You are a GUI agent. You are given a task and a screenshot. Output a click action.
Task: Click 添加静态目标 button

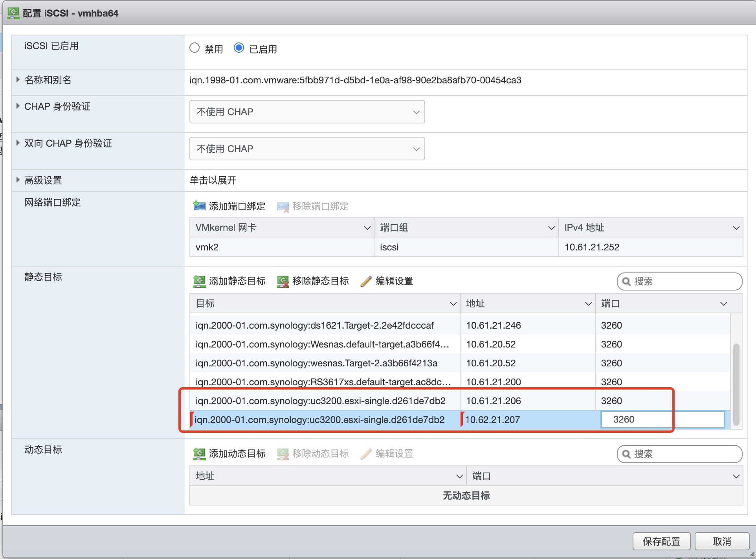pyautogui.click(x=229, y=281)
